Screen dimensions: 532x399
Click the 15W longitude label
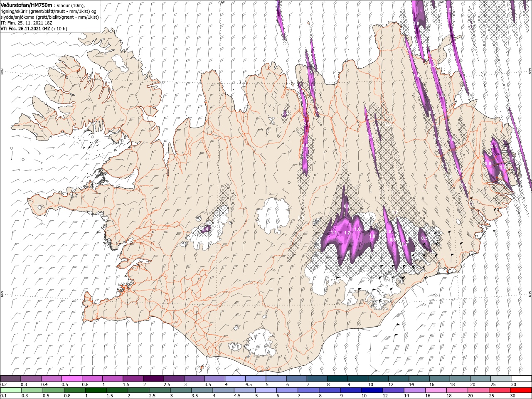tap(441, 2)
